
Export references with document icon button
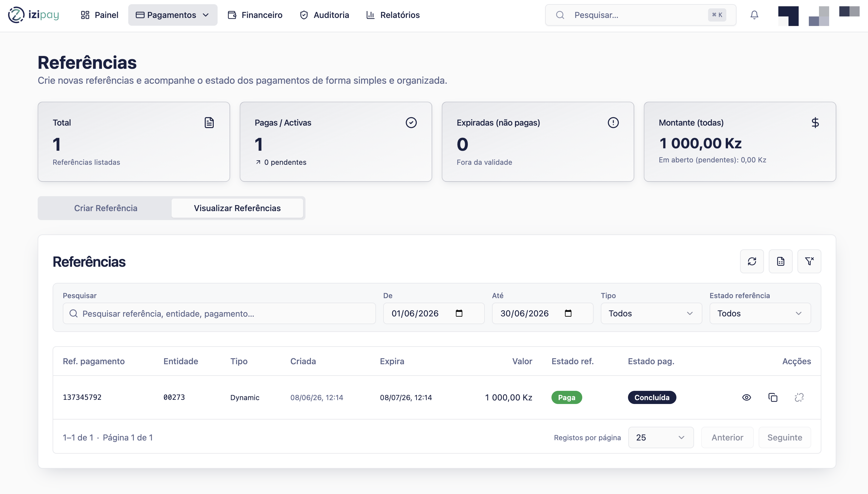pos(780,261)
